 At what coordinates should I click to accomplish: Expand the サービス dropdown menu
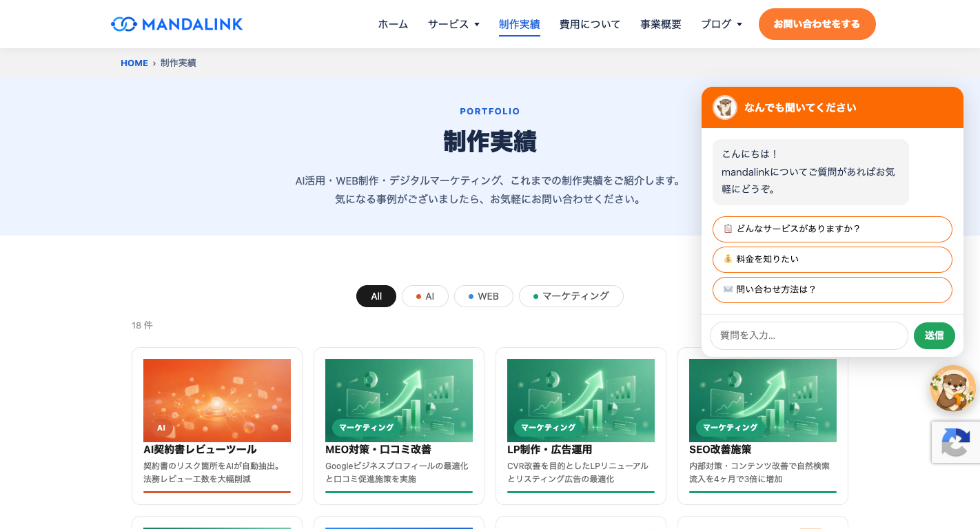[453, 24]
